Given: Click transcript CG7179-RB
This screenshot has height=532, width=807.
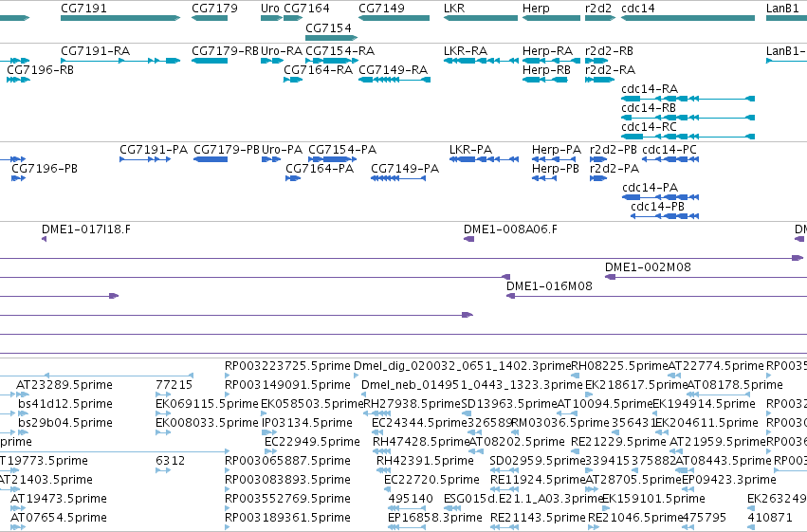Looking at the screenshot, I should point(225,51).
